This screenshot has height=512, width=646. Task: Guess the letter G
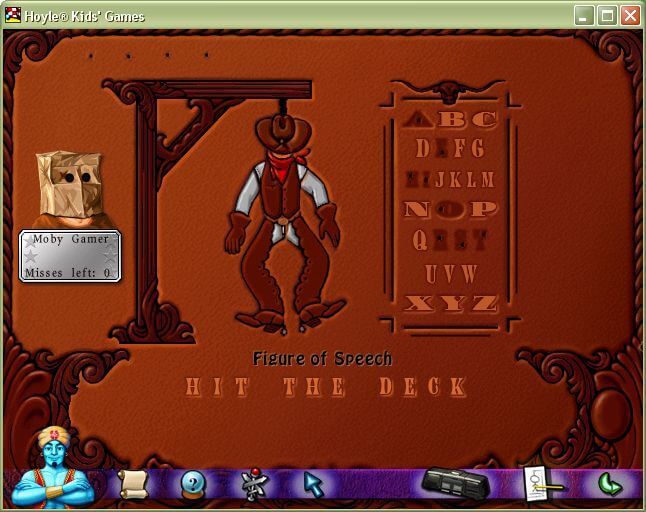click(478, 148)
